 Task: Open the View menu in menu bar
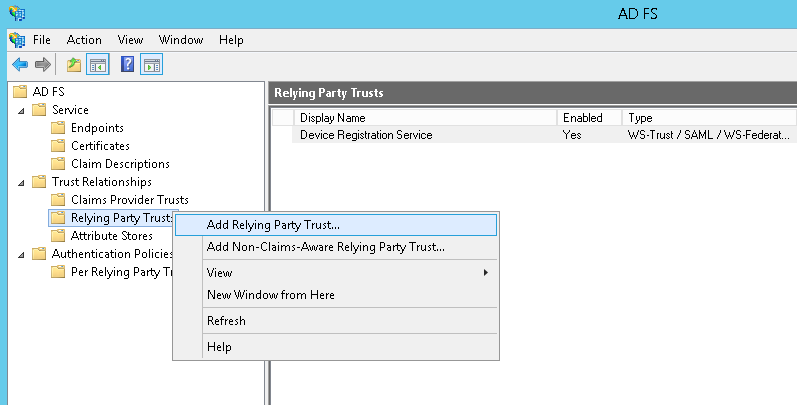click(130, 40)
